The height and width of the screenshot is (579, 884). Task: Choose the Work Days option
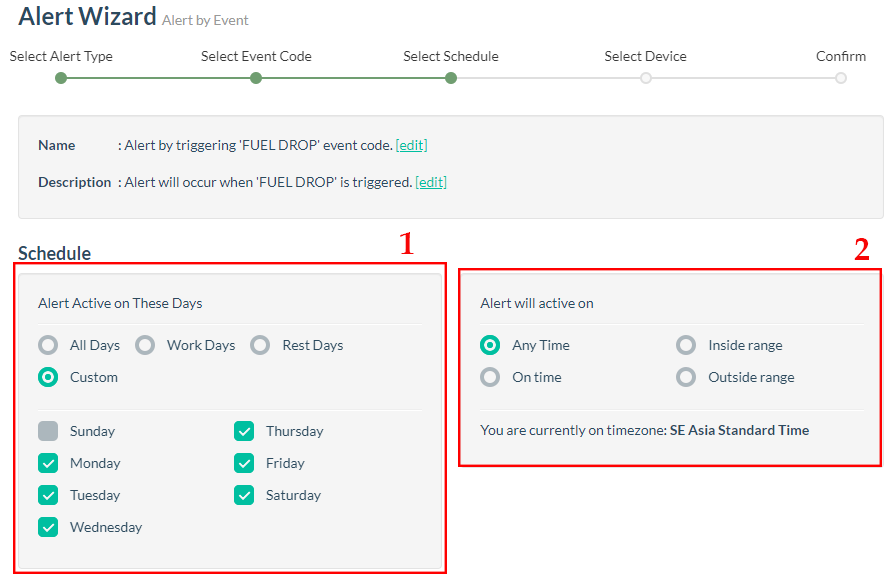point(145,345)
